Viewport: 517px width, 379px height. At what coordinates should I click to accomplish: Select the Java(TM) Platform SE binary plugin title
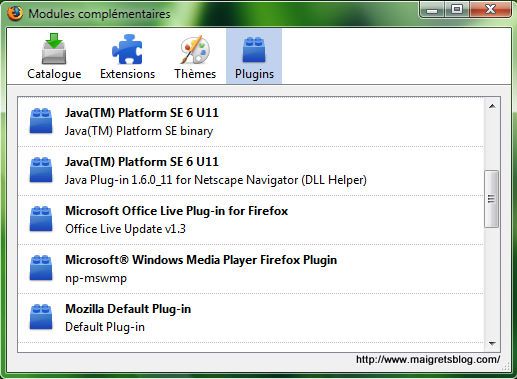pos(142,113)
